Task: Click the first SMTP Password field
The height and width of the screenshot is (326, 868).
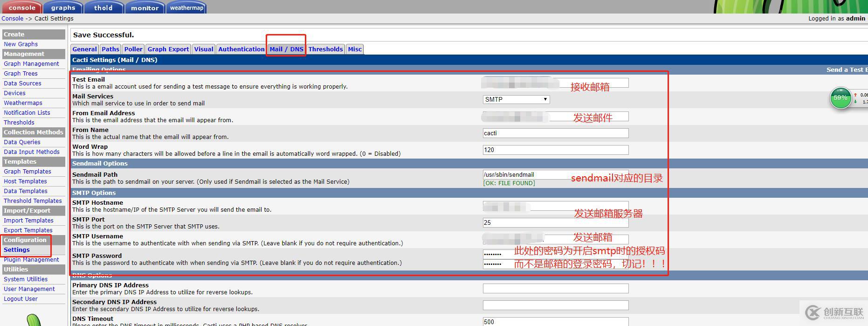Action: pyautogui.click(x=556, y=254)
